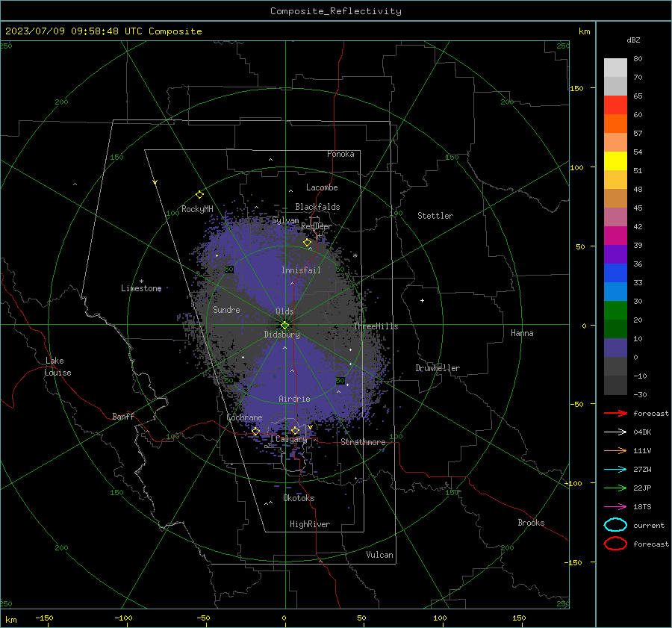Viewport: 672px width, 628px height.
Task: Click the Blackfalds town label
Action: point(317,207)
